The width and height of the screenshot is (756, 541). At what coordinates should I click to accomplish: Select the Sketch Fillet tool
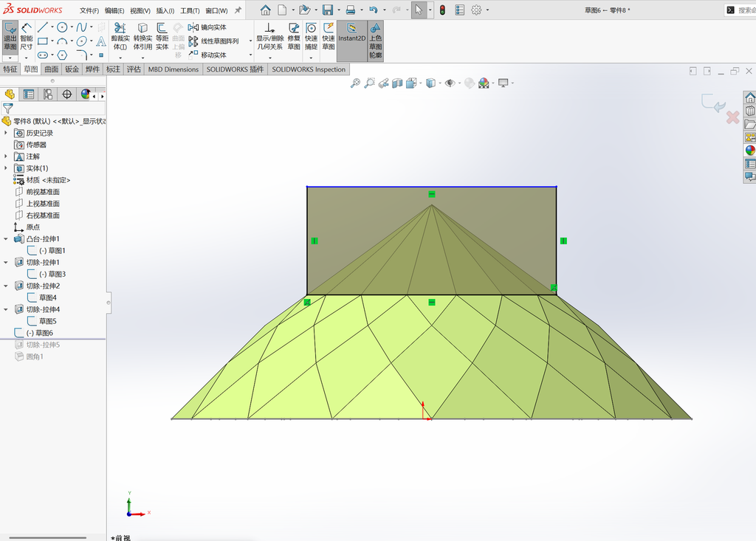[x=81, y=55]
